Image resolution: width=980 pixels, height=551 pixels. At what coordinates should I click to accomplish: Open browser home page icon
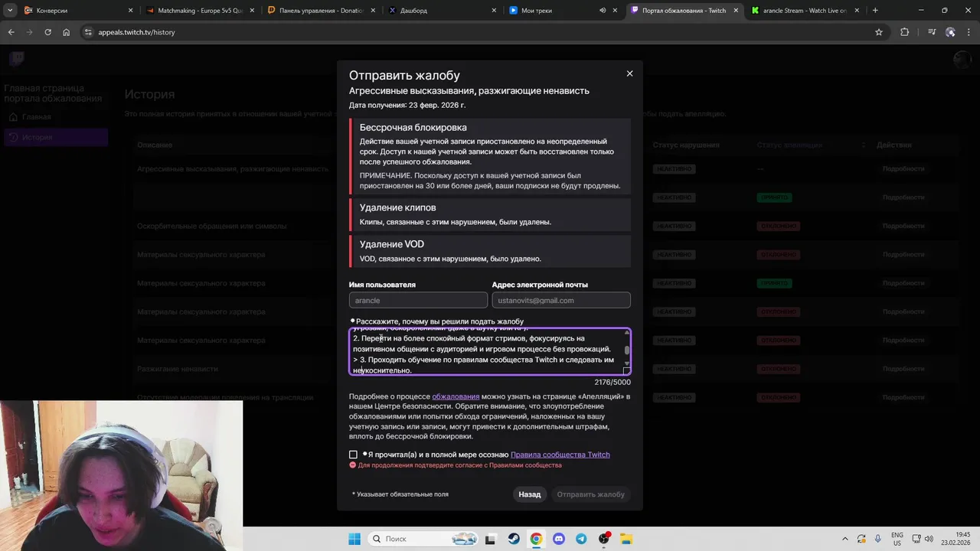click(x=67, y=32)
